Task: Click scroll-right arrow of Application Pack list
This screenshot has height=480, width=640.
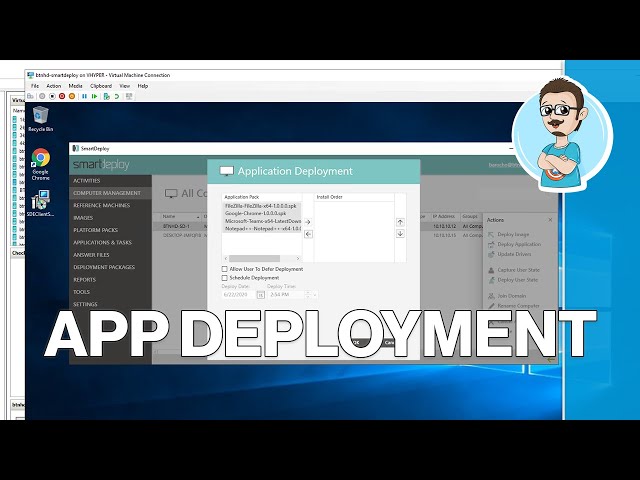Action: pyautogui.click(x=298, y=258)
